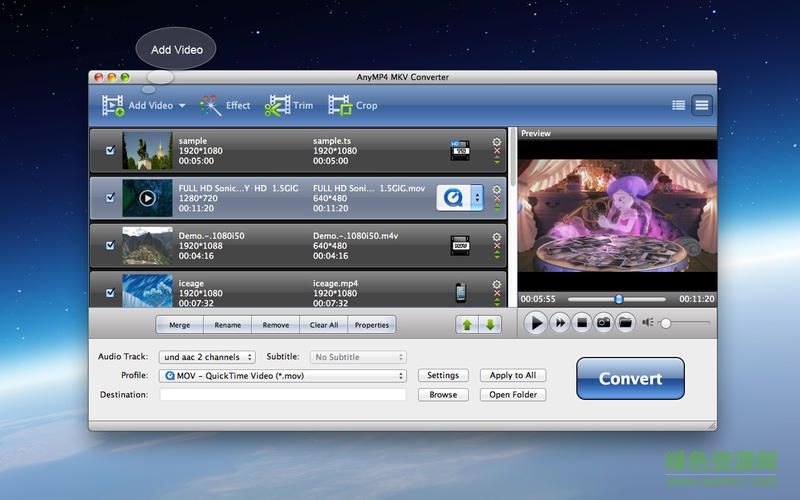Open the Audio Track dropdown

206,357
